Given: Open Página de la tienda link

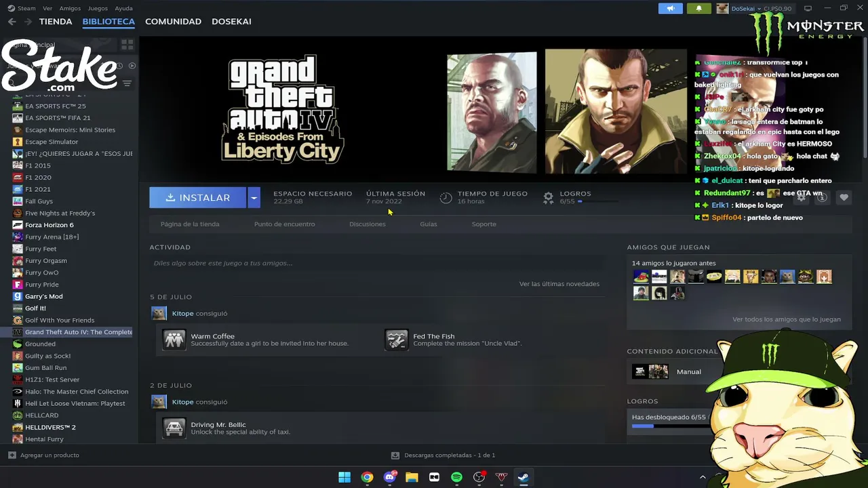Looking at the screenshot, I should (x=190, y=224).
